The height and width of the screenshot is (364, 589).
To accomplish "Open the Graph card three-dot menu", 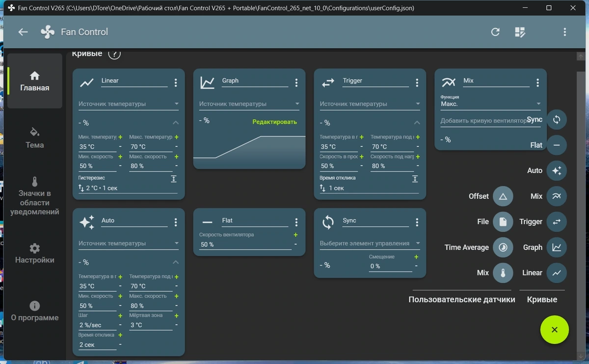I will 296,83.
